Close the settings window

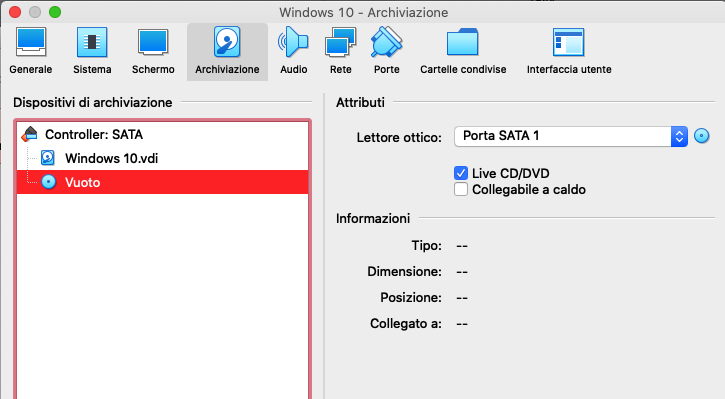[15, 12]
